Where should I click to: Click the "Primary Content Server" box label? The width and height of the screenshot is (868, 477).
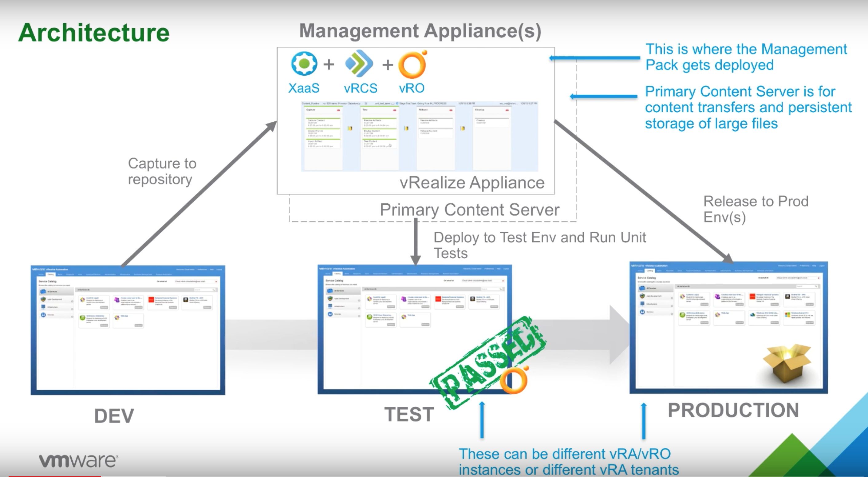coord(470,210)
